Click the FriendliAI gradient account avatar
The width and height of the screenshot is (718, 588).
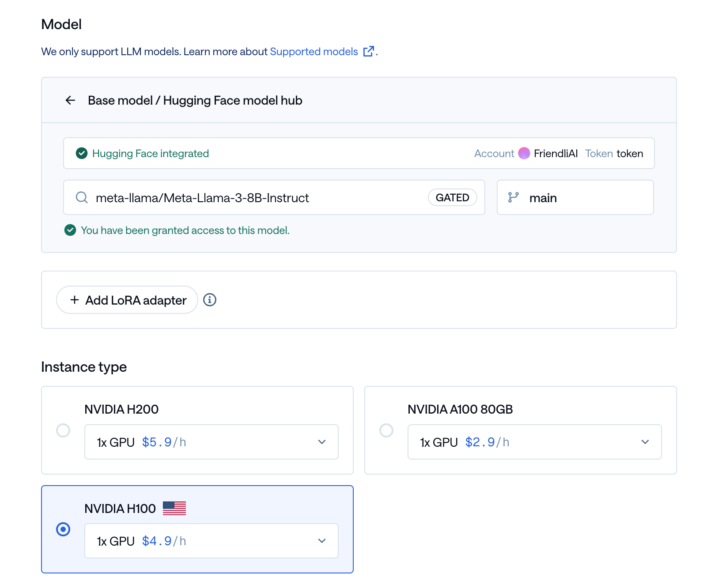pos(524,153)
